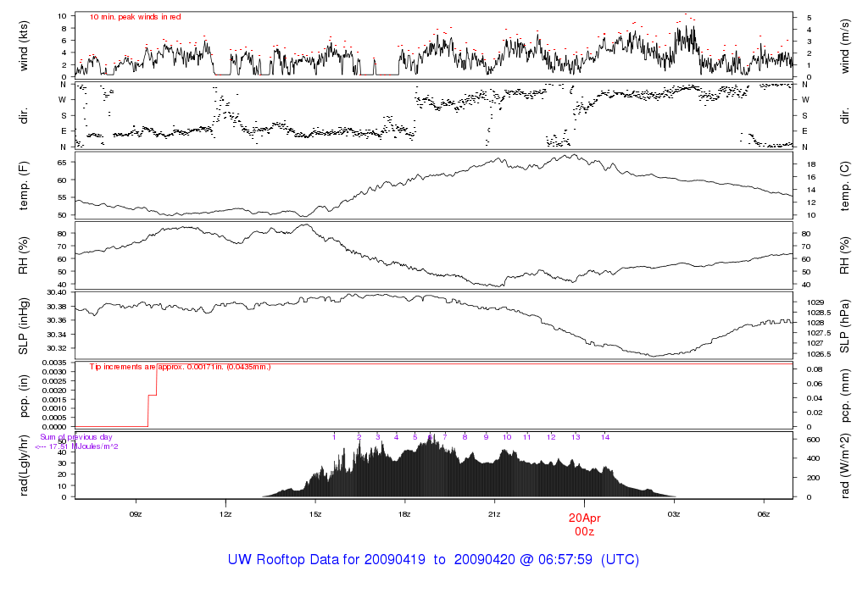
Task: Click the purple hour marker '4'
Action: 397,437
